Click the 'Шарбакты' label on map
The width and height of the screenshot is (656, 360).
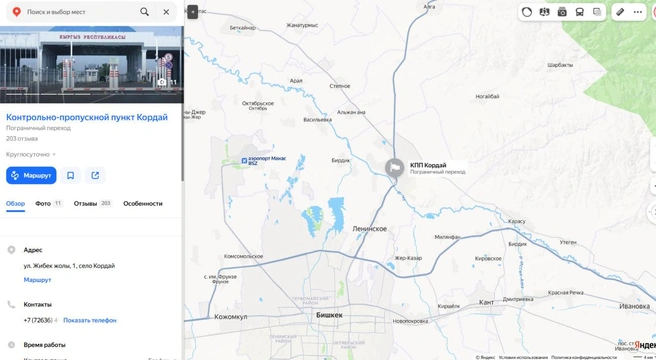(x=560, y=65)
